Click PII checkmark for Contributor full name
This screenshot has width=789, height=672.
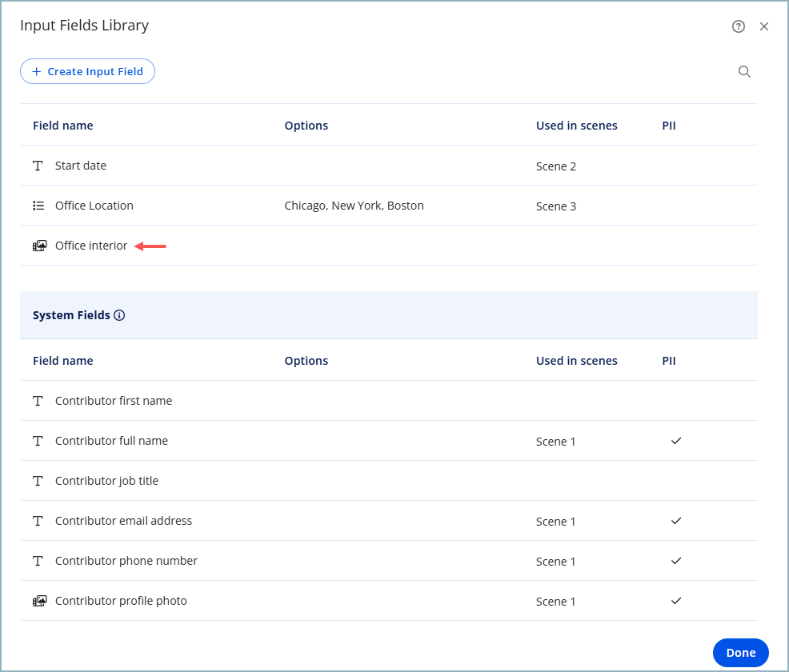point(676,441)
